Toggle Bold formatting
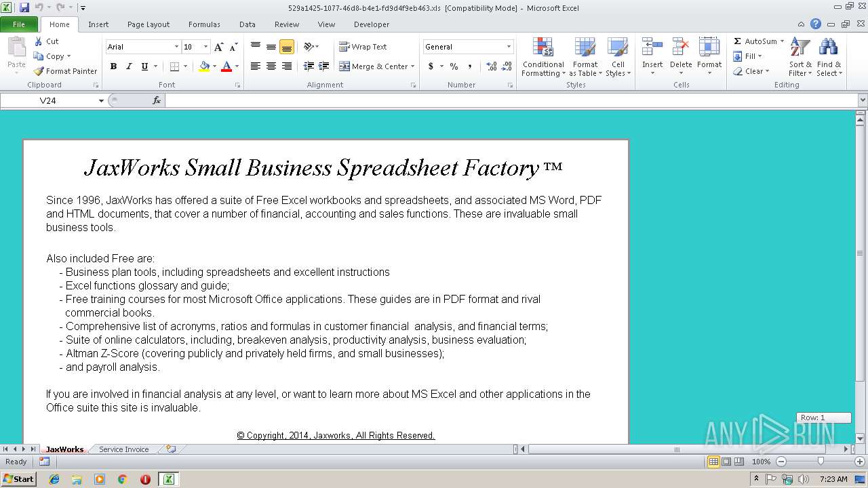Viewport: 868px width, 488px height. pos(113,66)
